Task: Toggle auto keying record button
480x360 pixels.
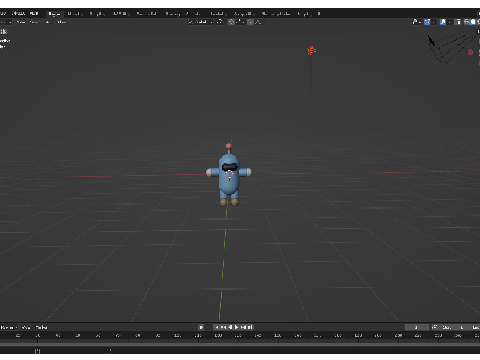Action: [x=201, y=327]
